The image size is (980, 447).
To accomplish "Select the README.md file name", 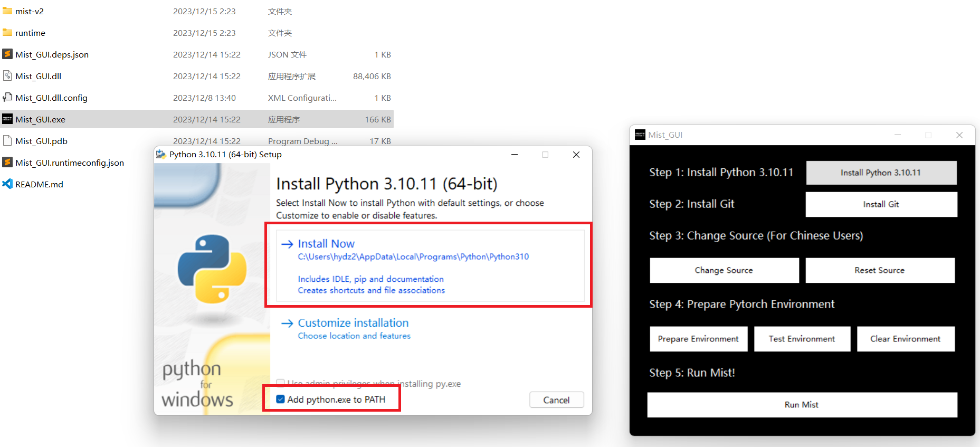I will point(39,184).
